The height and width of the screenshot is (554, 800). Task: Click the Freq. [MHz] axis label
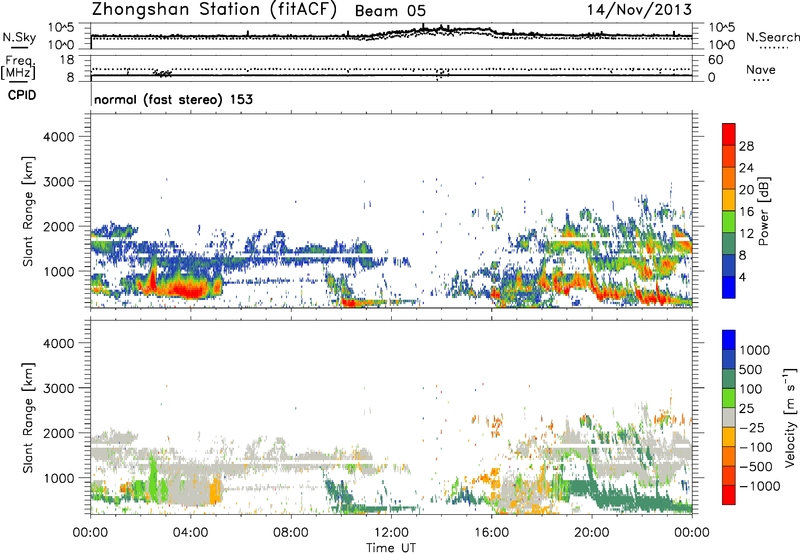pyautogui.click(x=19, y=67)
